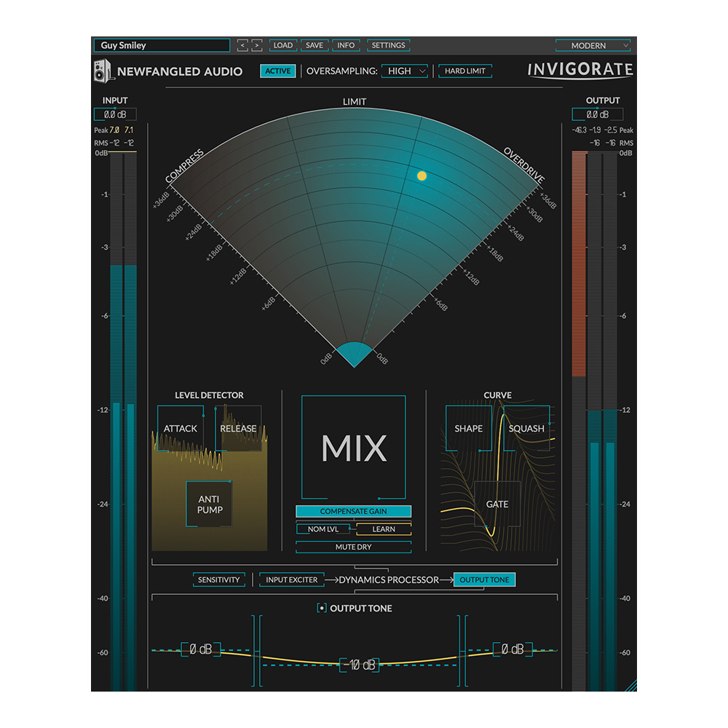
Task: Click the right 0 dB output tone handle
Action: tap(513, 649)
